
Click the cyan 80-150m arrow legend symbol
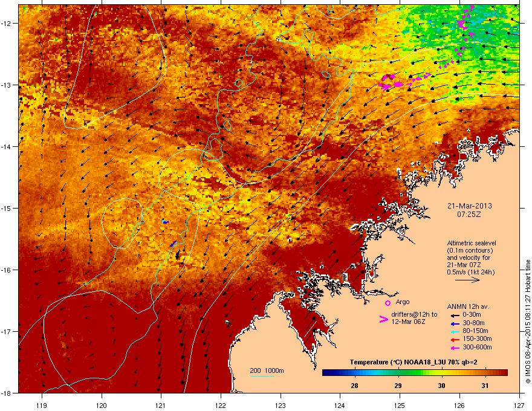[455, 331]
